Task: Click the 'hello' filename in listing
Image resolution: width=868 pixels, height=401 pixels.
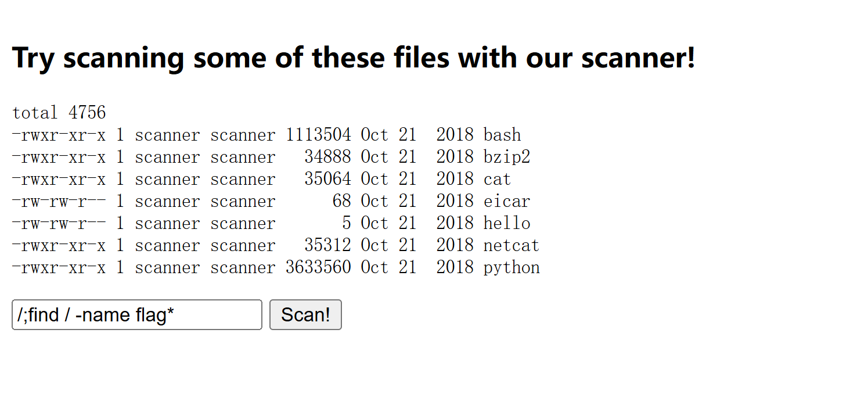Action: [x=507, y=223]
